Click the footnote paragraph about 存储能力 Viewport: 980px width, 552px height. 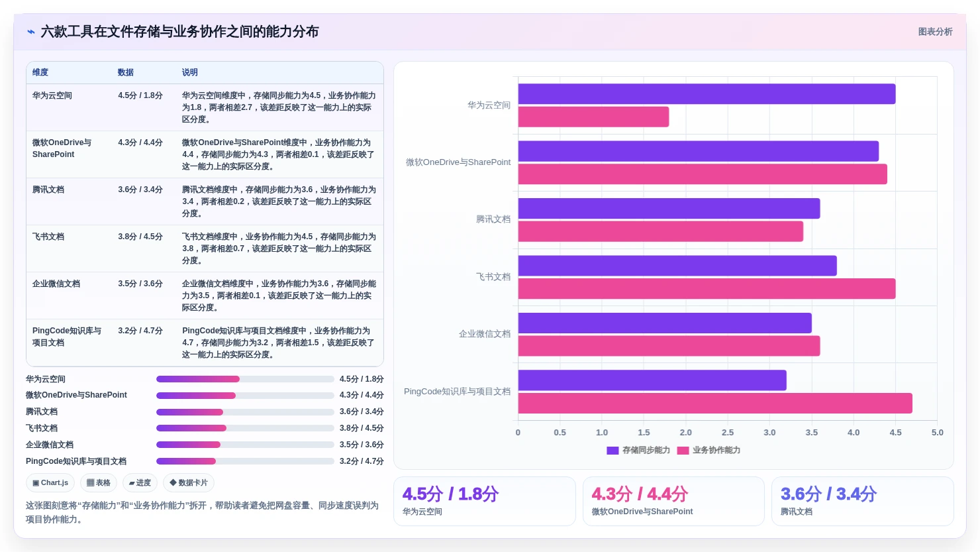(x=202, y=512)
